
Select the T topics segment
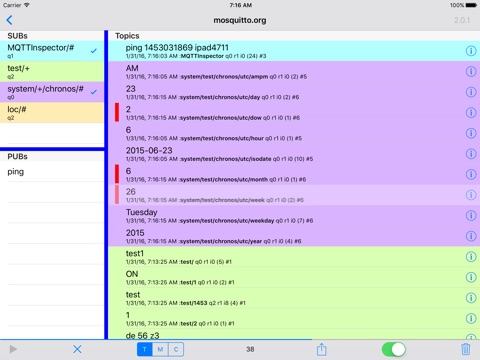tap(145, 349)
